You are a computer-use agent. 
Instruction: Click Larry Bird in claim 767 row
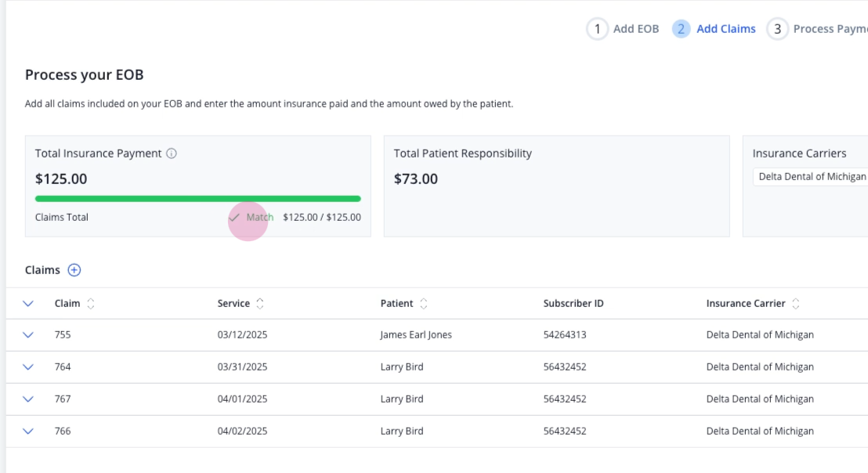pos(402,399)
